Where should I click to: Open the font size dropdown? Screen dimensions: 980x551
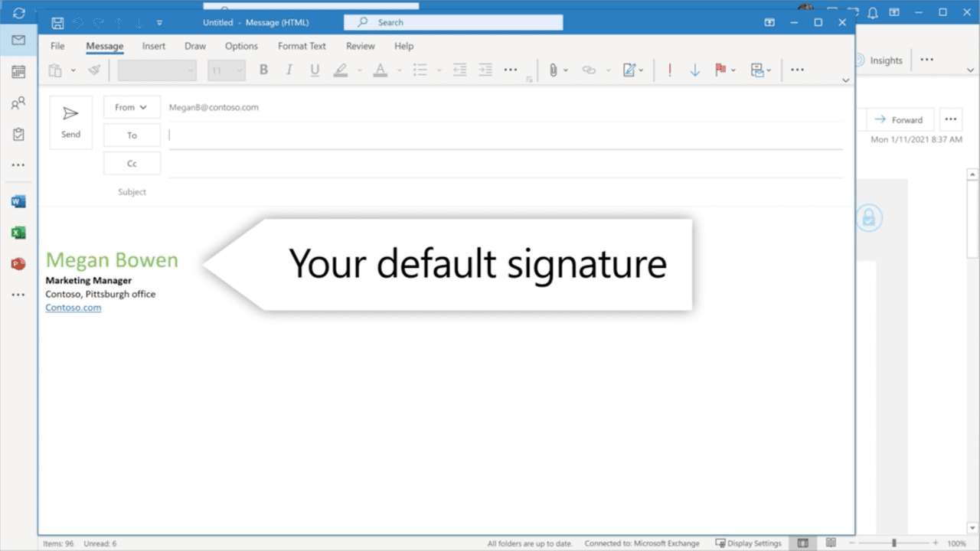pos(227,70)
